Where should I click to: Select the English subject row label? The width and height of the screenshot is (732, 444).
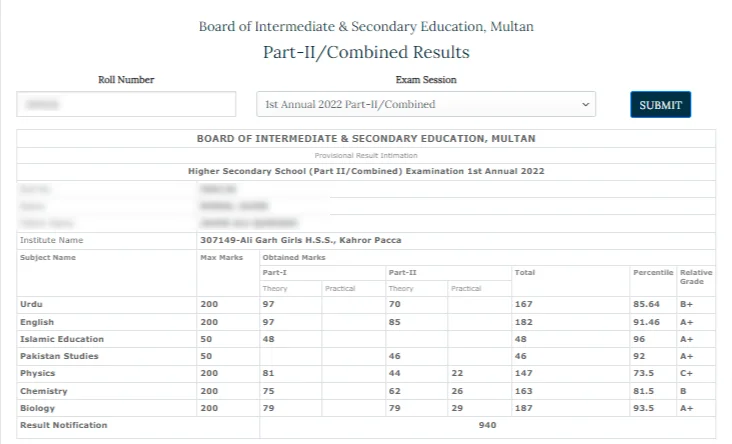(x=37, y=322)
